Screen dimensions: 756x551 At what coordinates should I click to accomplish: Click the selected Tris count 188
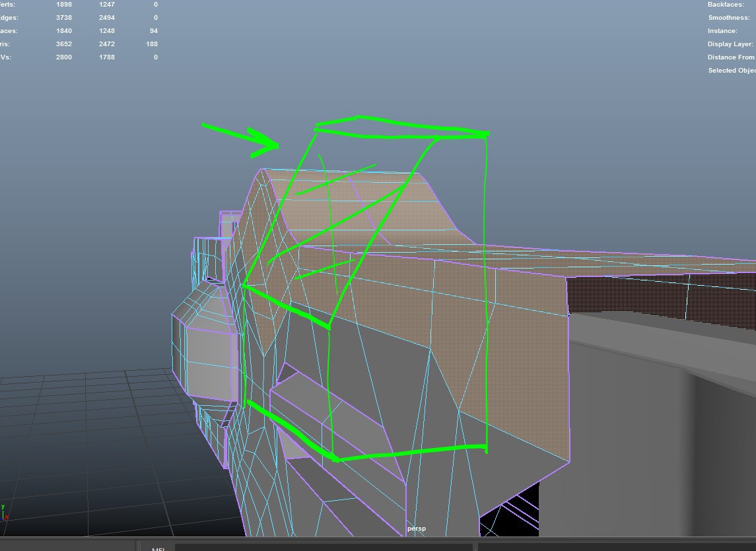151,44
